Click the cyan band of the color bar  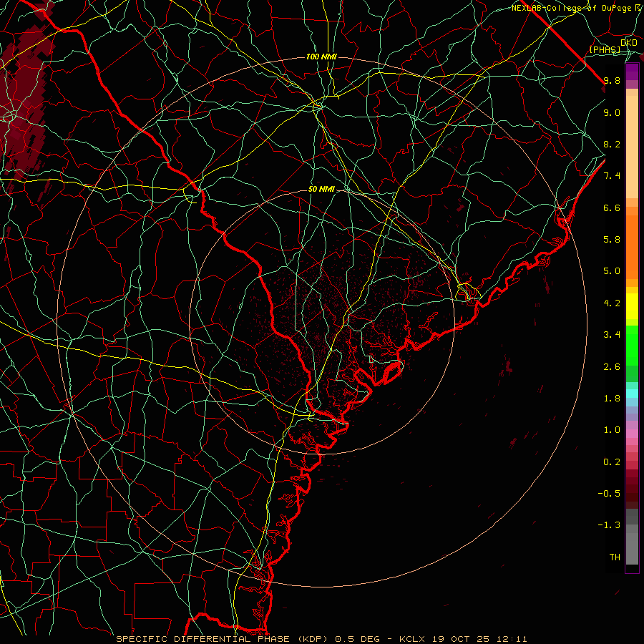pyautogui.click(x=632, y=394)
